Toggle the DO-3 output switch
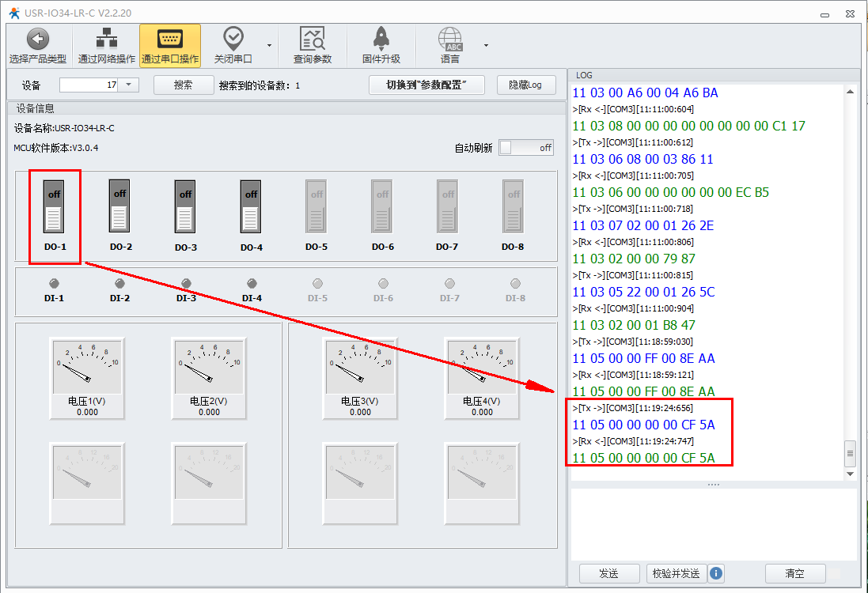This screenshot has height=593, width=868. pos(185,206)
